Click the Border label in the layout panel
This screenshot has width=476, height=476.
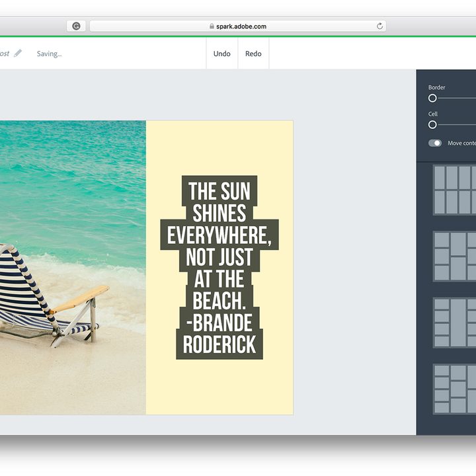pyautogui.click(x=436, y=87)
